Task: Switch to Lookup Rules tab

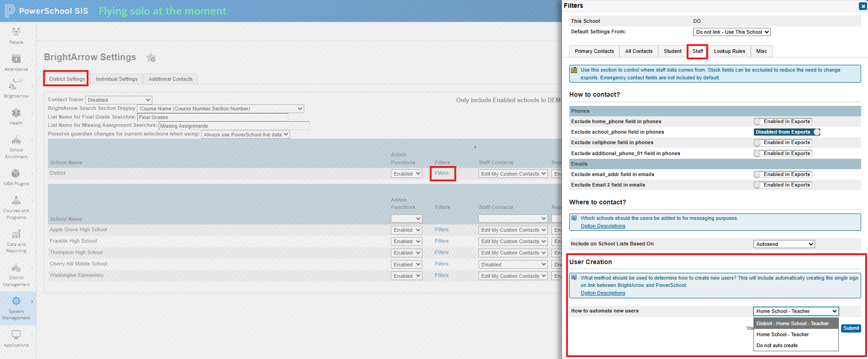Action: point(729,51)
